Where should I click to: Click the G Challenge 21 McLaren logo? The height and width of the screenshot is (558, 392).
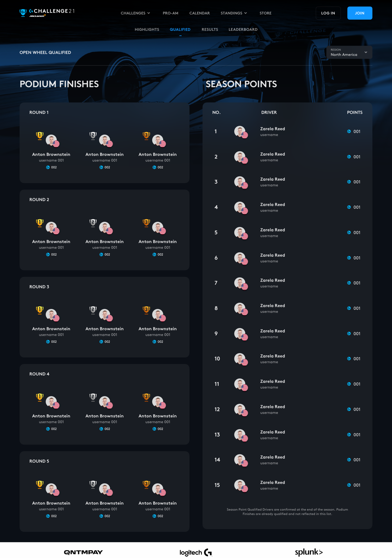click(47, 13)
